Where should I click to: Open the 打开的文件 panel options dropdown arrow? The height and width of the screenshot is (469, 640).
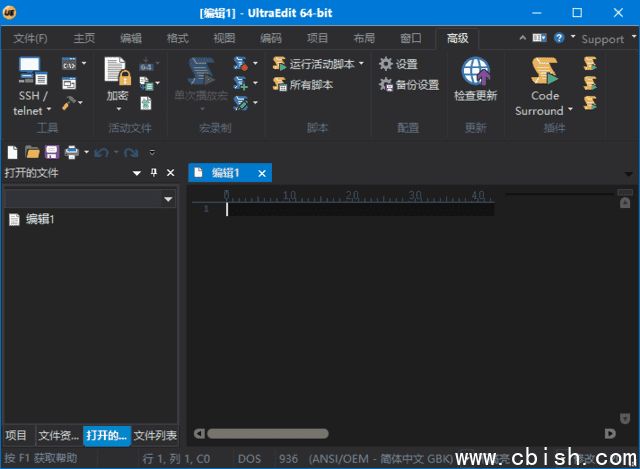(x=137, y=173)
